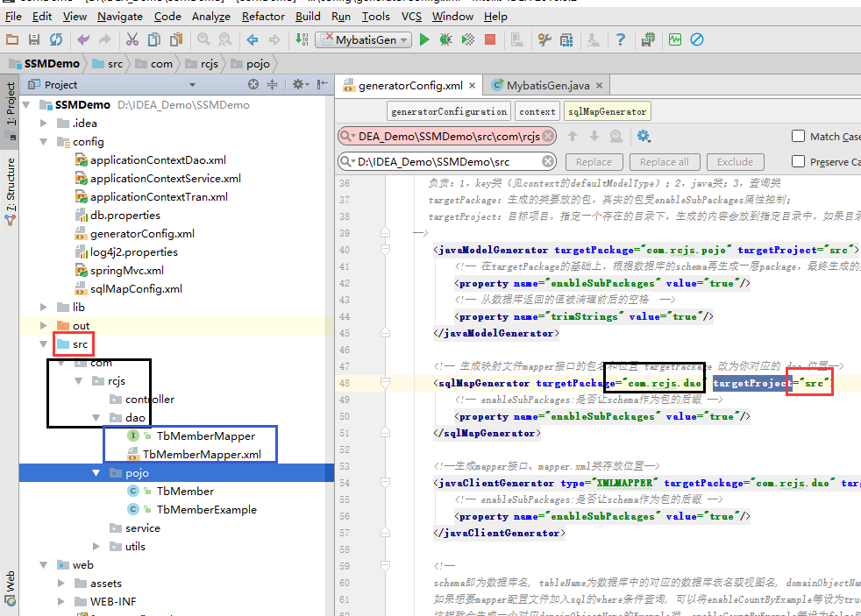Open the Refactor menu
861x616 pixels.
(x=263, y=17)
